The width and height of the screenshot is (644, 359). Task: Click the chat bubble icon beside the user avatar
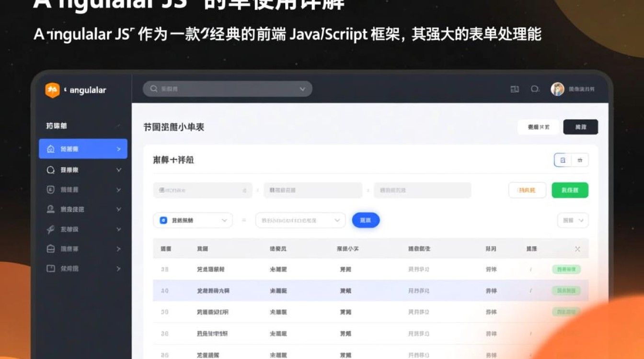coord(535,89)
